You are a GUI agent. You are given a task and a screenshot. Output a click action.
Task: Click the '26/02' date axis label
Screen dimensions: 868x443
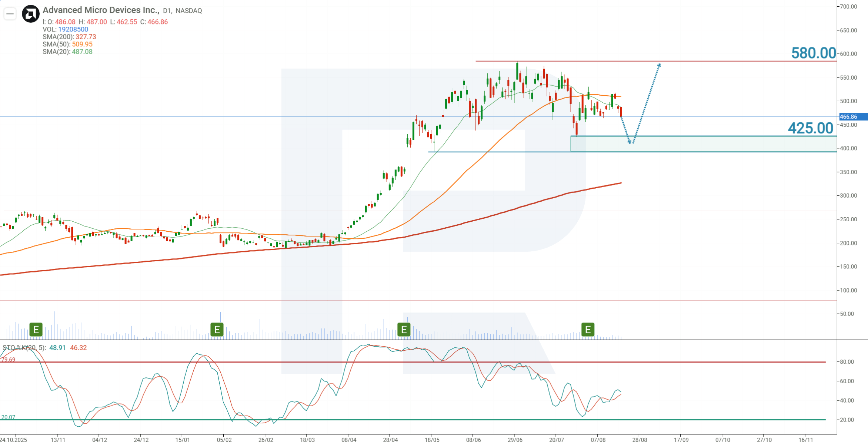(266, 440)
